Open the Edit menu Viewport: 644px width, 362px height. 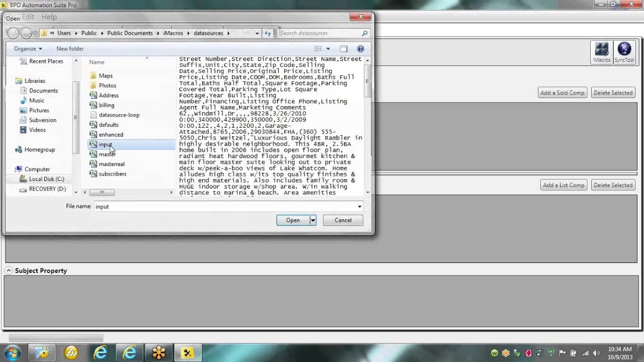pyautogui.click(x=28, y=17)
